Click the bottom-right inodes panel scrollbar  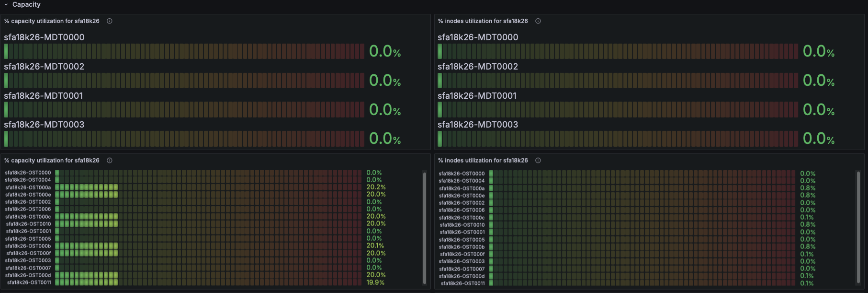pos(858,228)
